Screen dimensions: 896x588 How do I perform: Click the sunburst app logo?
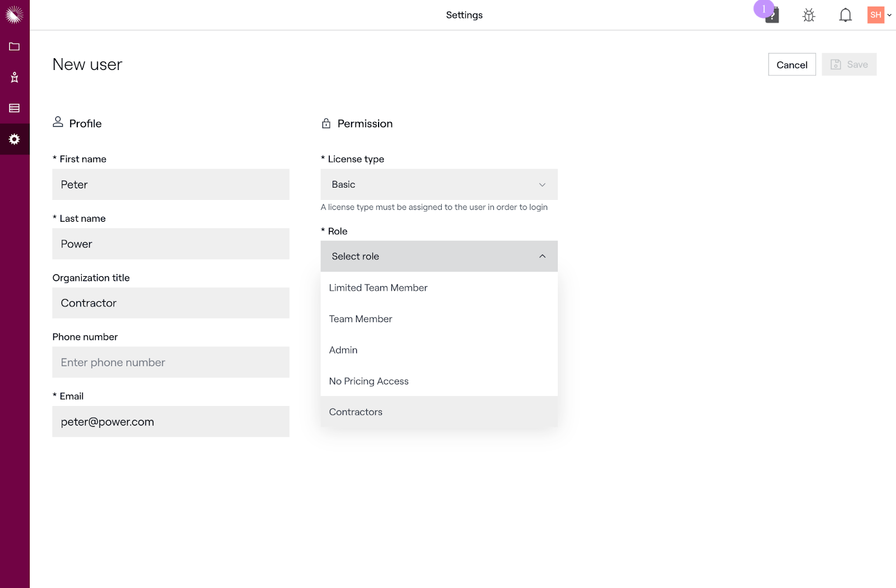15,15
